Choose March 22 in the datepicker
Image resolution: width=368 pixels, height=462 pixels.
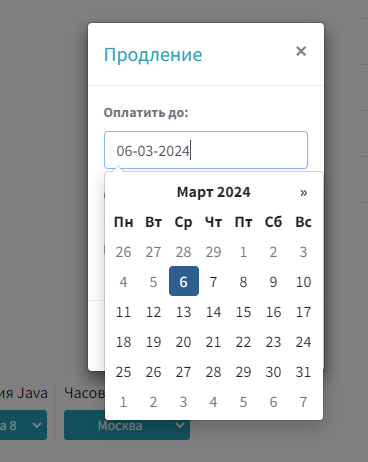pyautogui.click(x=243, y=342)
